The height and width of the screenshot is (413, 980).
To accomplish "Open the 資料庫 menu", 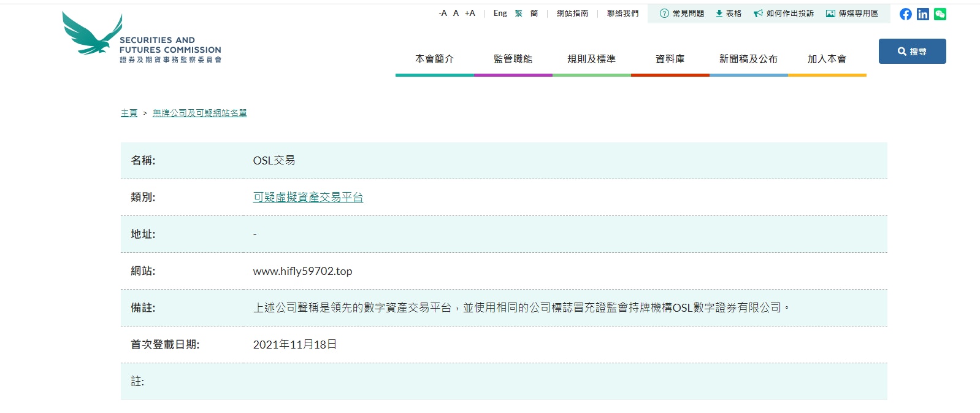I will 670,59.
